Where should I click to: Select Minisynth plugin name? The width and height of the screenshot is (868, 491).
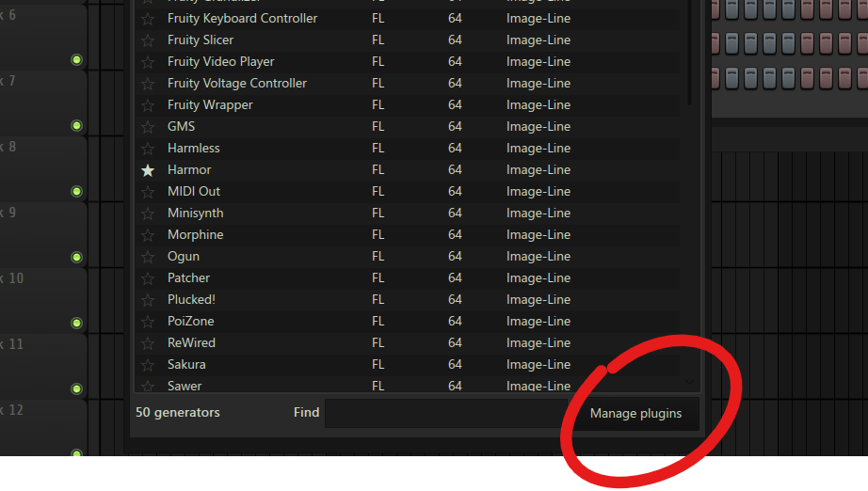click(x=196, y=213)
